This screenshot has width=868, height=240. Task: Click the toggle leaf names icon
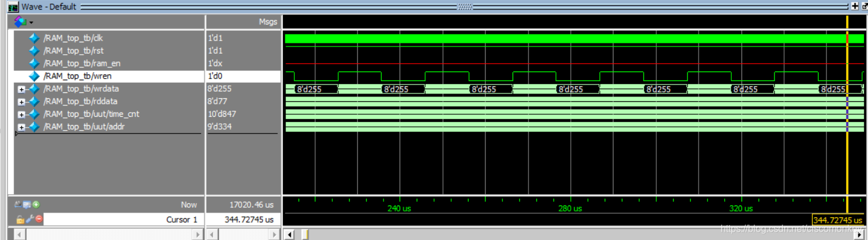pyautogui.click(x=18, y=204)
